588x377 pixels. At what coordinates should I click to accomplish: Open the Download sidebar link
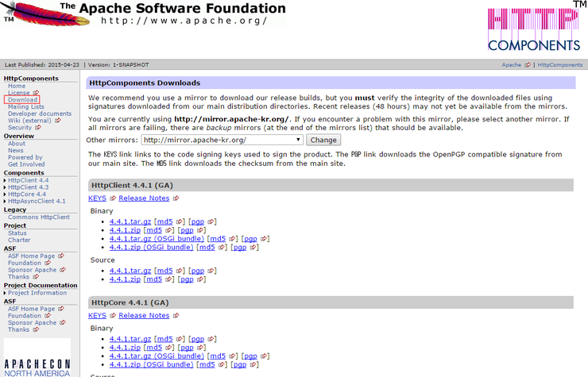(x=22, y=100)
